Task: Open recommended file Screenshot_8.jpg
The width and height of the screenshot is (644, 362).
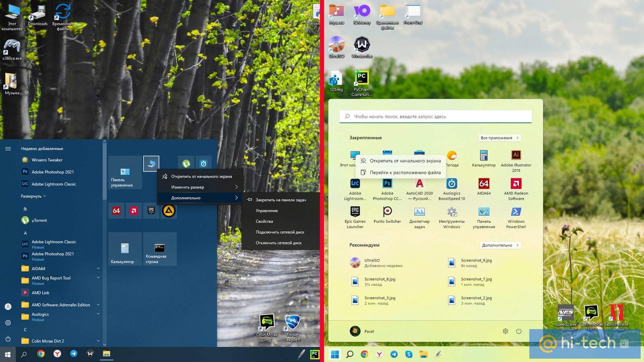Action: tap(373, 281)
